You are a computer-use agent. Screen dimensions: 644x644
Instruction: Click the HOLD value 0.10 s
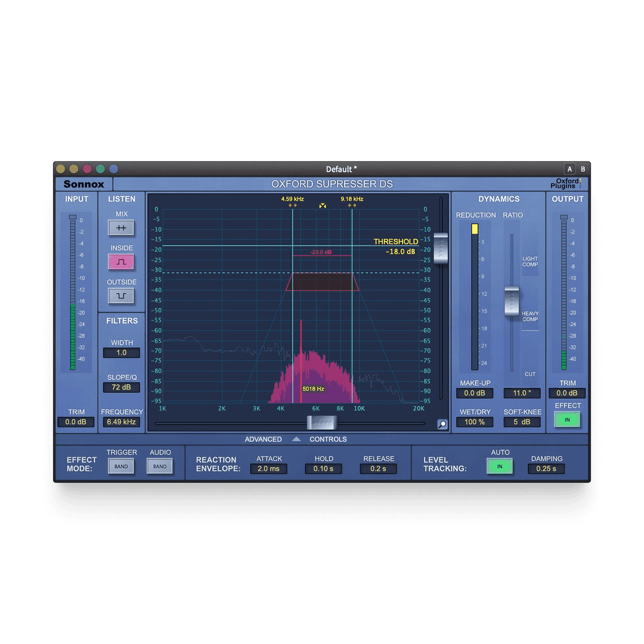[x=324, y=468]
